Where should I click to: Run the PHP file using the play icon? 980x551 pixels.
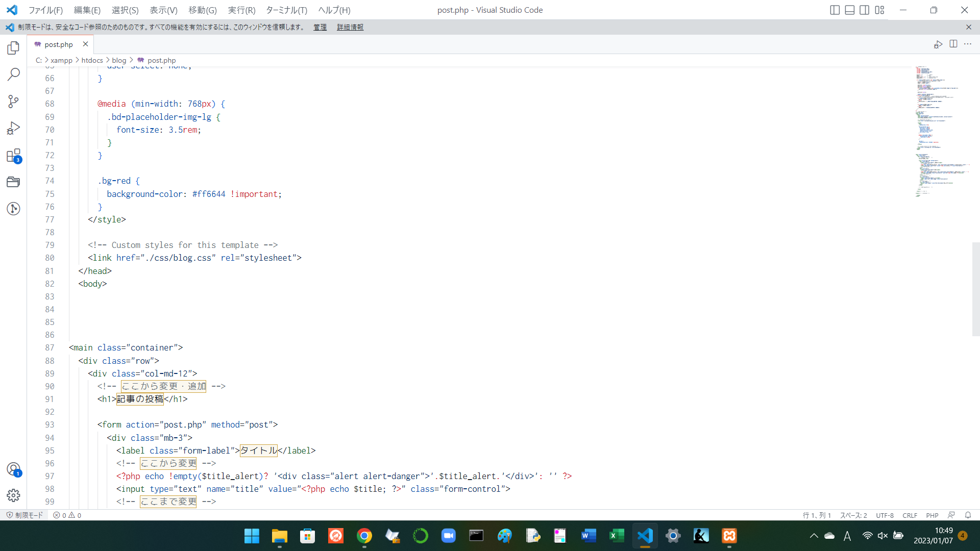click(x=938, y=44)
